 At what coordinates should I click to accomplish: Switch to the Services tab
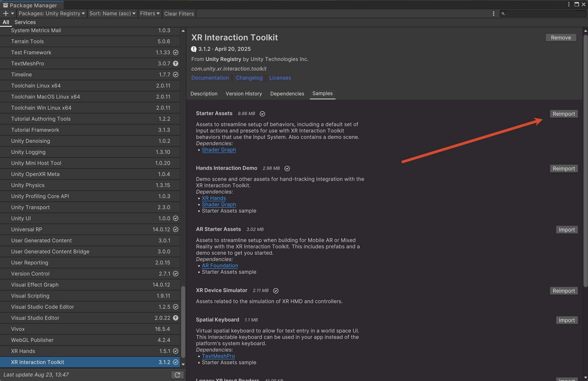pos(25,22)
